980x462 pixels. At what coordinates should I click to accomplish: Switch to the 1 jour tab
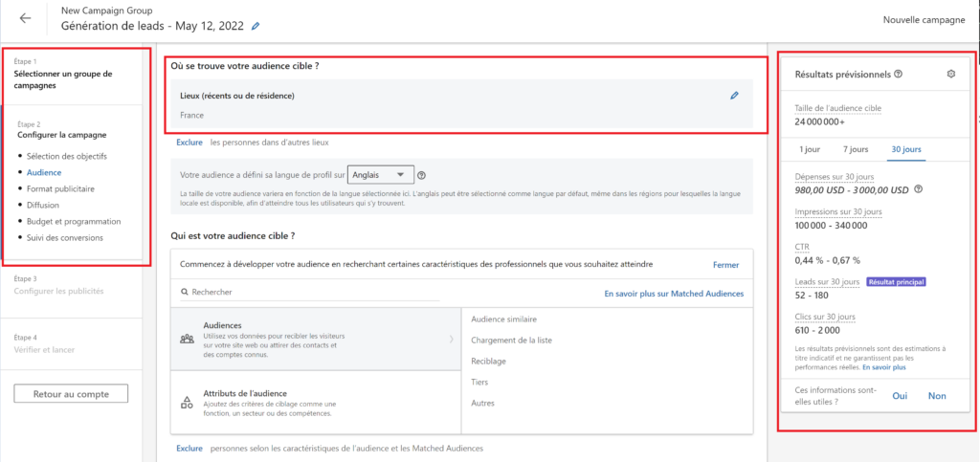[810, 149]
